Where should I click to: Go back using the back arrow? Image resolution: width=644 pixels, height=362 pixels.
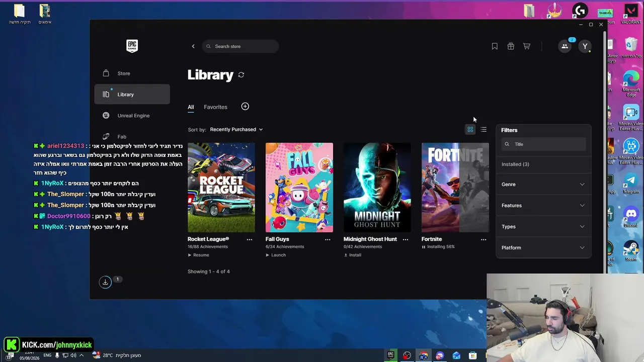click(193, 46)
